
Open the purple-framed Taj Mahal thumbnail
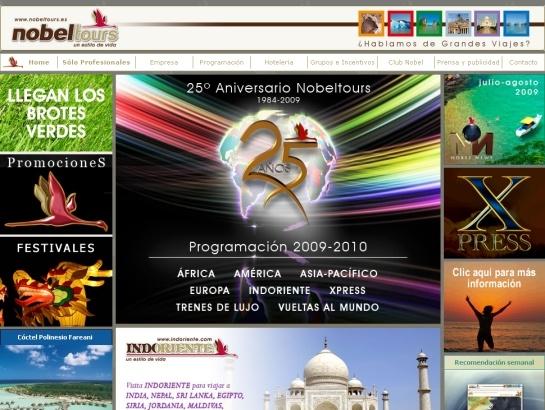487,24
